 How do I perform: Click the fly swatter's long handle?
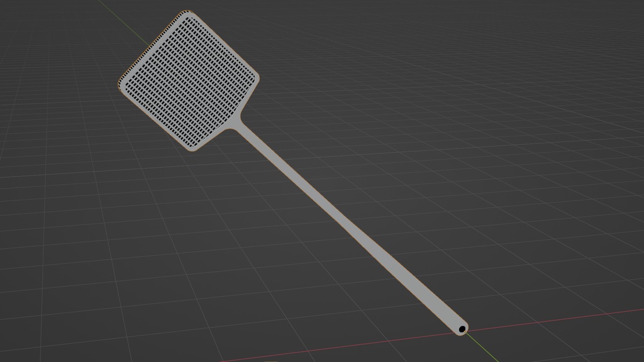(x=351, y=227)
